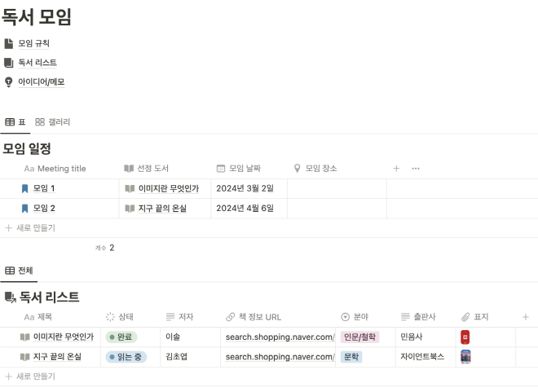
Task: Open the blue cover thumbnail for 지구 끝의 온실
Action: (465, 357)
